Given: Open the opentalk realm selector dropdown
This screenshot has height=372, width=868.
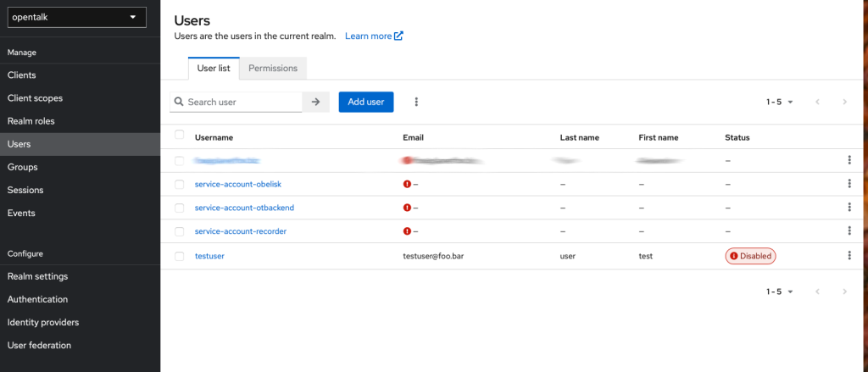Looking at the screenshot, I should 74,17.
